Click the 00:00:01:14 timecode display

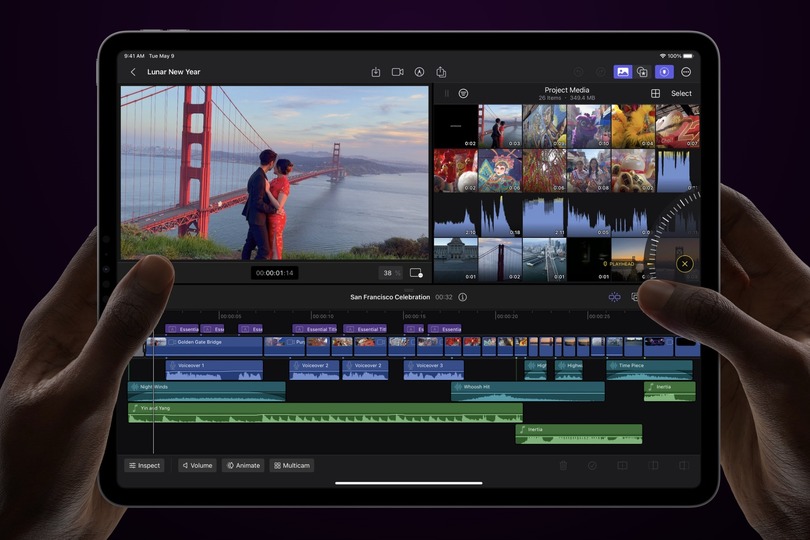click(274, 273)
